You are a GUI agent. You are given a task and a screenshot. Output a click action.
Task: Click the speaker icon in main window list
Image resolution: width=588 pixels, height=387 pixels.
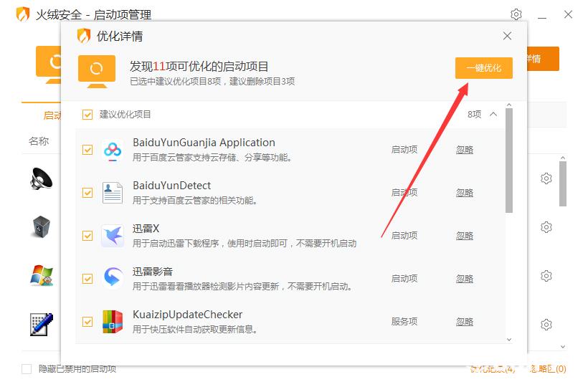pos(42,178)
